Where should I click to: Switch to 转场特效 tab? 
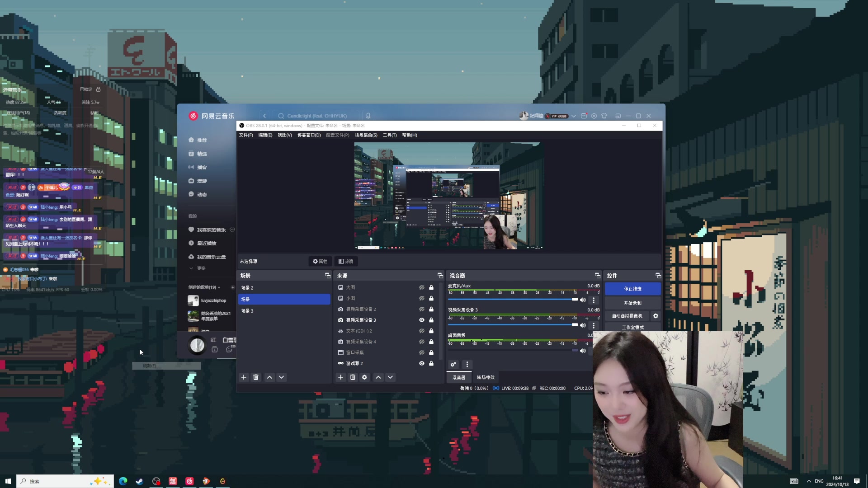point(486,377)
